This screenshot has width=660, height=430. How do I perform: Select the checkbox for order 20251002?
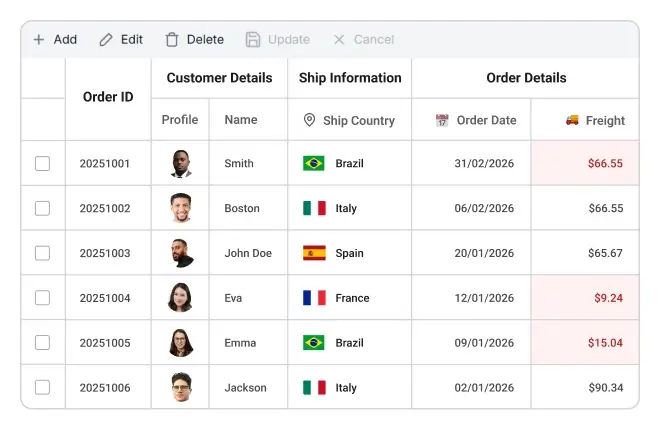pyautogui.click(x=42, y=208)
